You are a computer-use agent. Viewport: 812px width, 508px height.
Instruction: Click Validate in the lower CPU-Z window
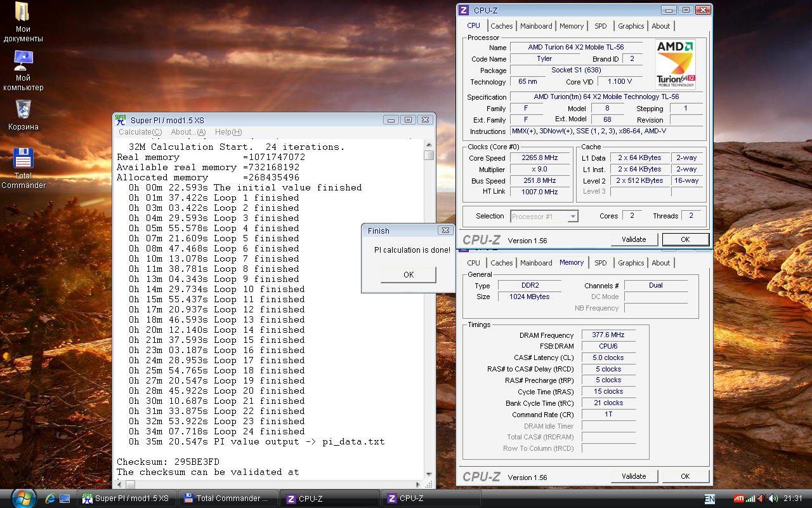(634, 476)
